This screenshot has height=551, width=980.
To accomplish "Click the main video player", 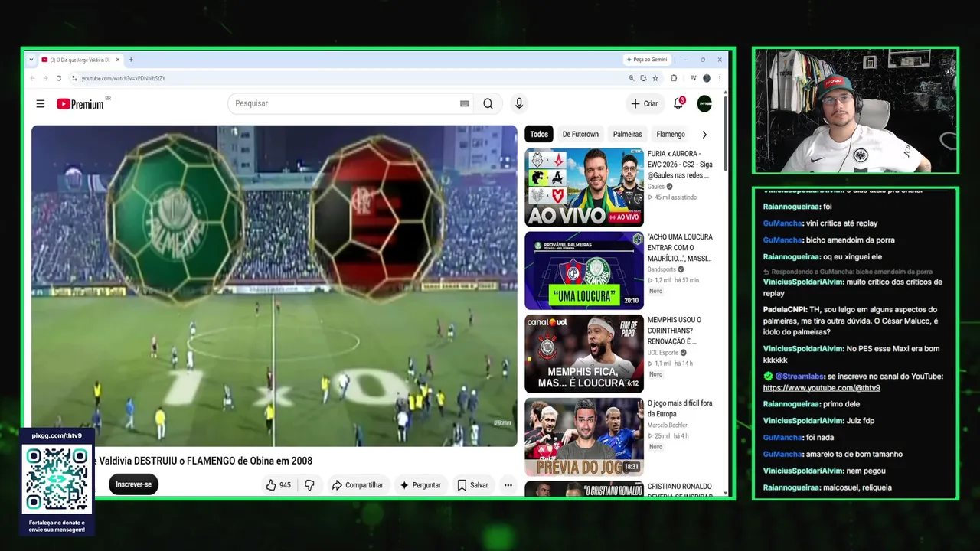I will pyautogui.click(x=274, y=286).
